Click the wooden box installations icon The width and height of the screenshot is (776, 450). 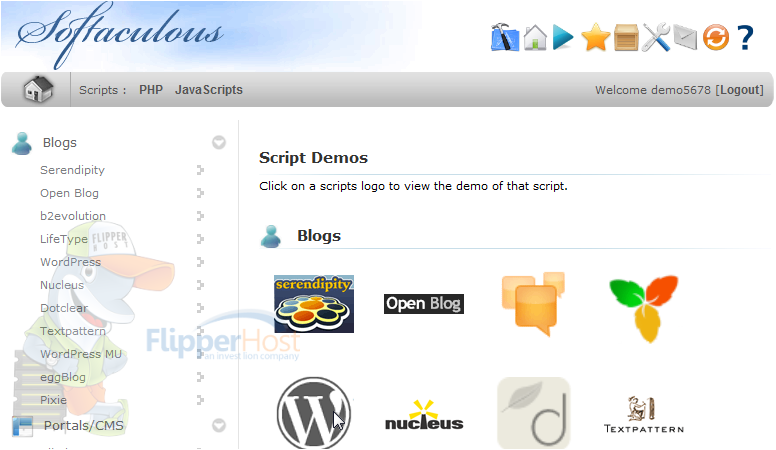[626, 38]
